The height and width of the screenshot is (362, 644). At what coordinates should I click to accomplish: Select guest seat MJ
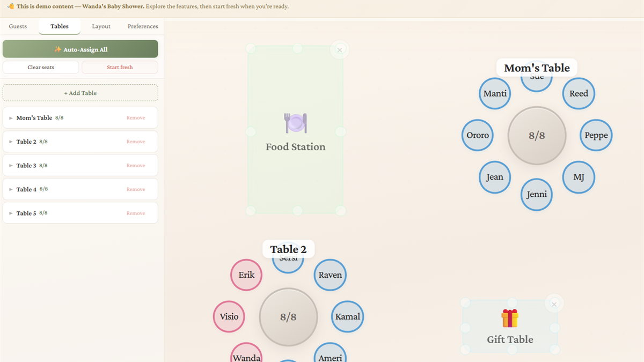click(579, 177)
